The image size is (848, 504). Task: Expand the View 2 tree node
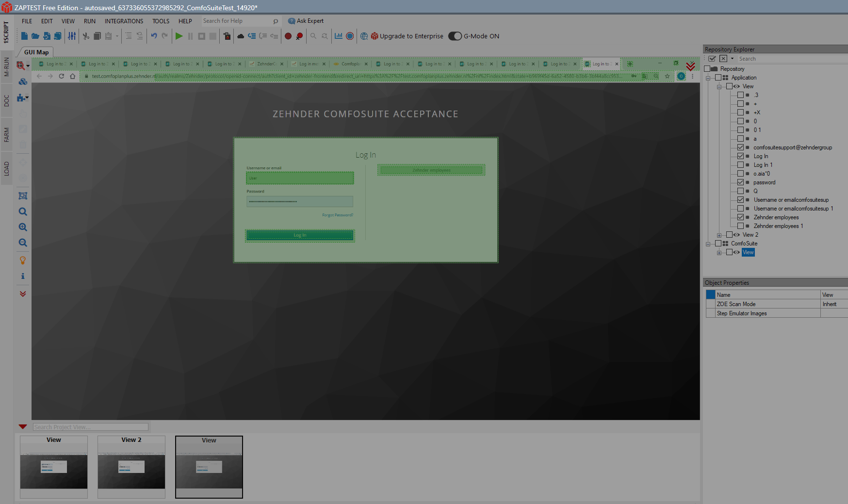pyautogui.click(x=719, y=235)
